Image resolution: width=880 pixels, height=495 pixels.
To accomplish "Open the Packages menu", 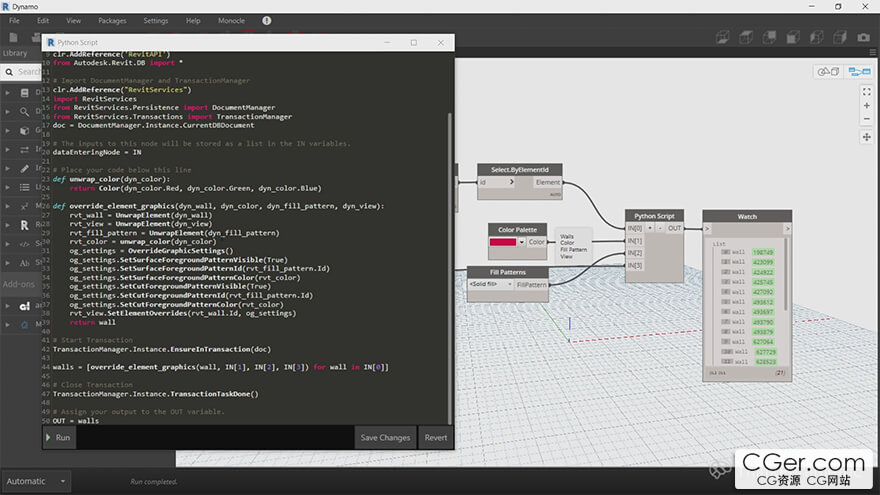I will [x=112, y=20].
